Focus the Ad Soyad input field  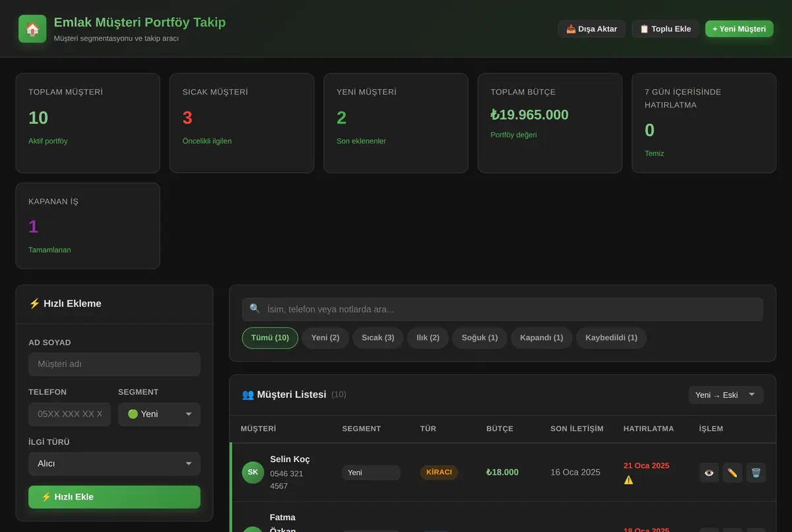(x=114, y=364)
